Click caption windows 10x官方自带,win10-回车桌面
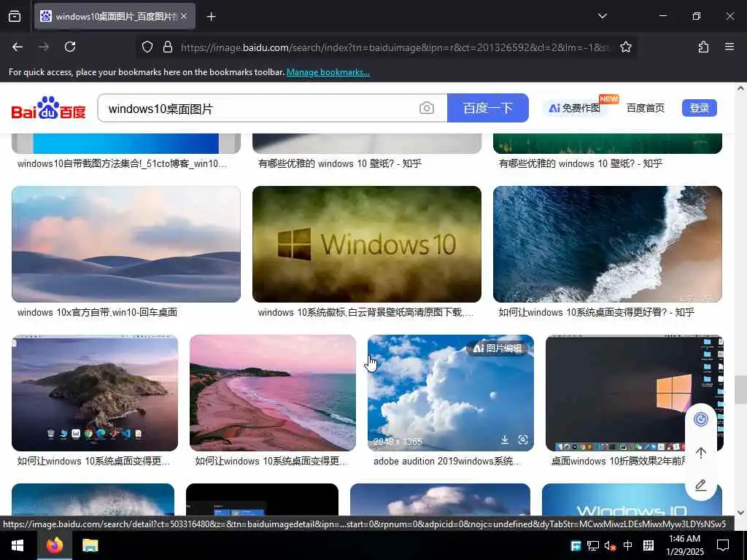 coord(97,312)
